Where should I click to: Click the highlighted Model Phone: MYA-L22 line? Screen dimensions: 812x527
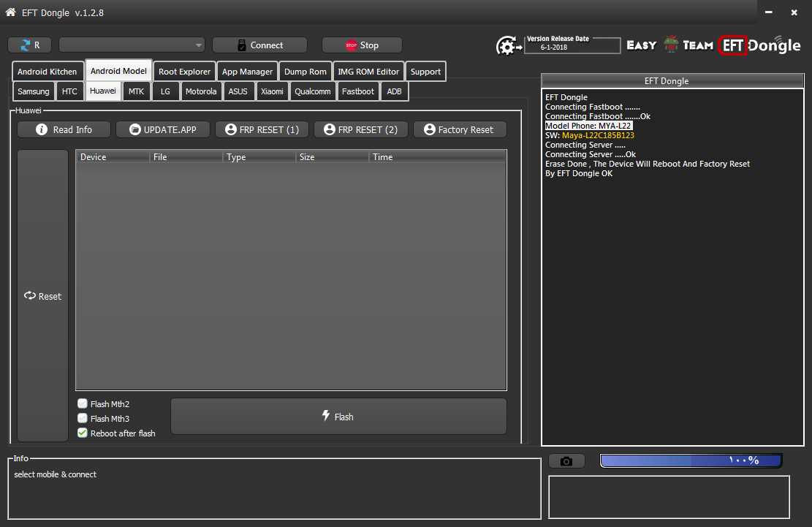pos(588,126)
